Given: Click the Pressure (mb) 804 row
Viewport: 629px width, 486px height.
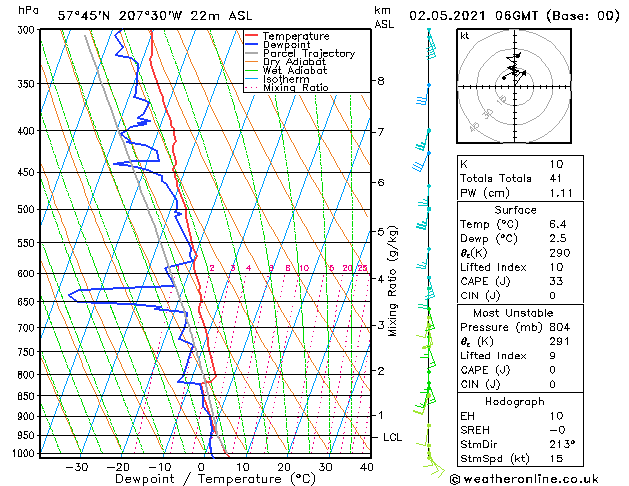Looking at the screenshot, I should point(520,327).
